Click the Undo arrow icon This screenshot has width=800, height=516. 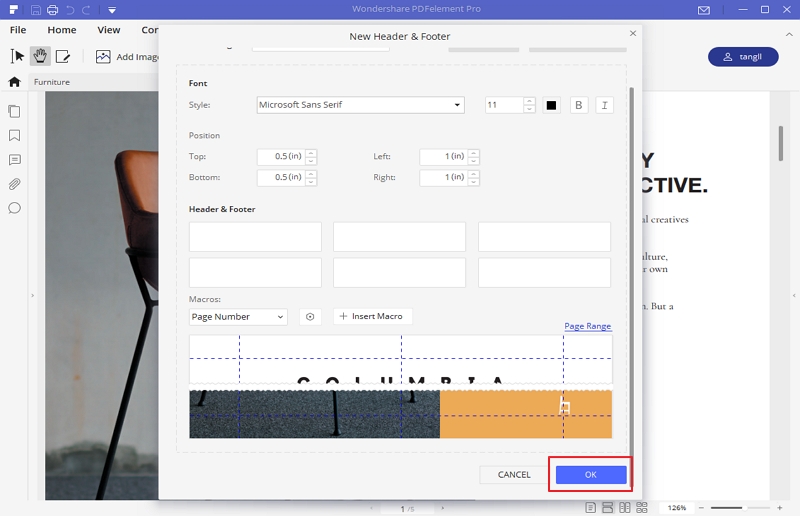pyautogui.click(x=70, y=10)
